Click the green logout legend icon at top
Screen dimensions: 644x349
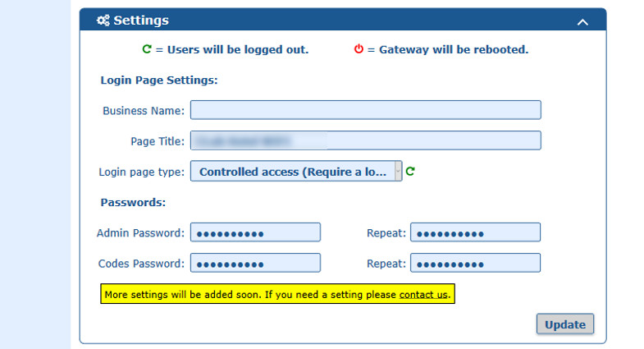[x=147, y=49]
